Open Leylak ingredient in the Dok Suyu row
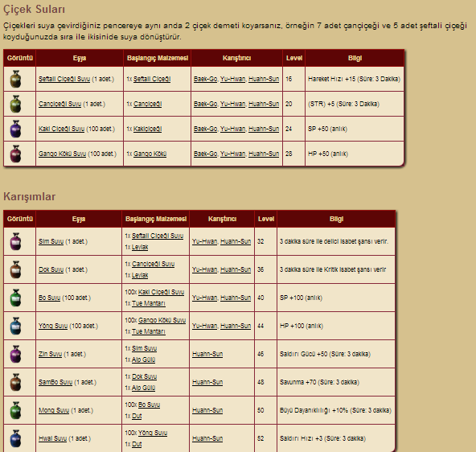This screenshot has width=476, height=452. point(140,275)
